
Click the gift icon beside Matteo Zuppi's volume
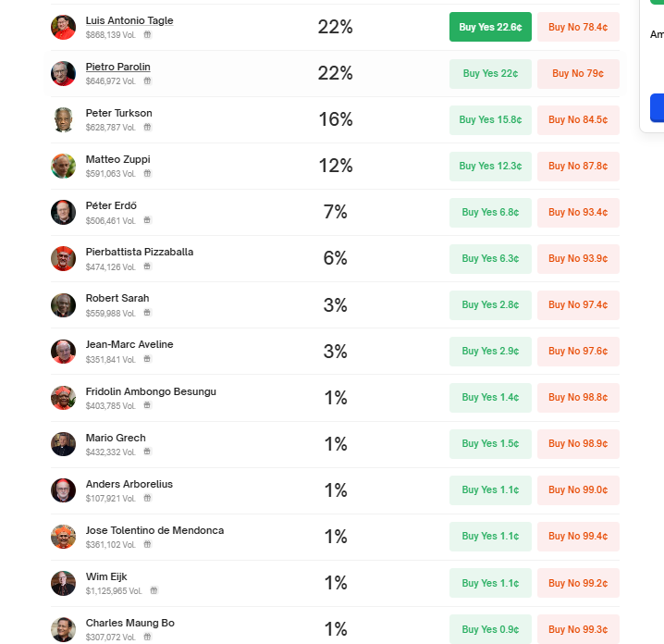point(147,173)
